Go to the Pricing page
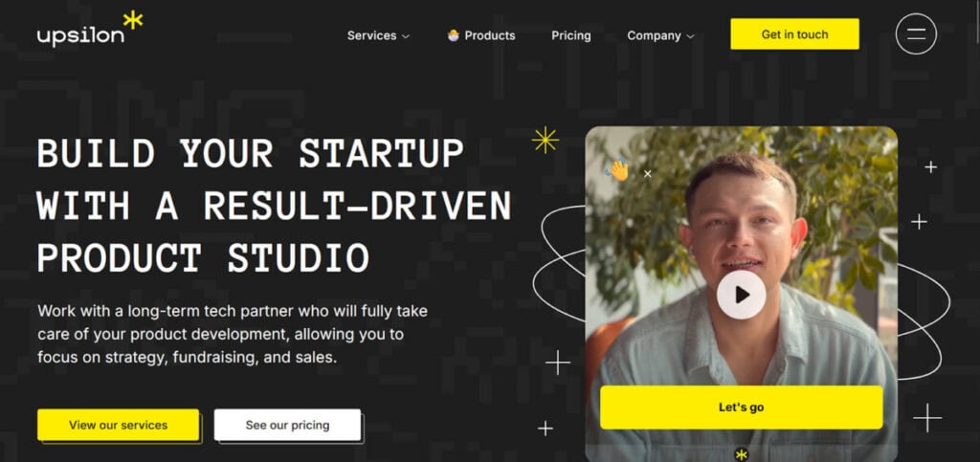980x462 pixels. pos(570,35)
